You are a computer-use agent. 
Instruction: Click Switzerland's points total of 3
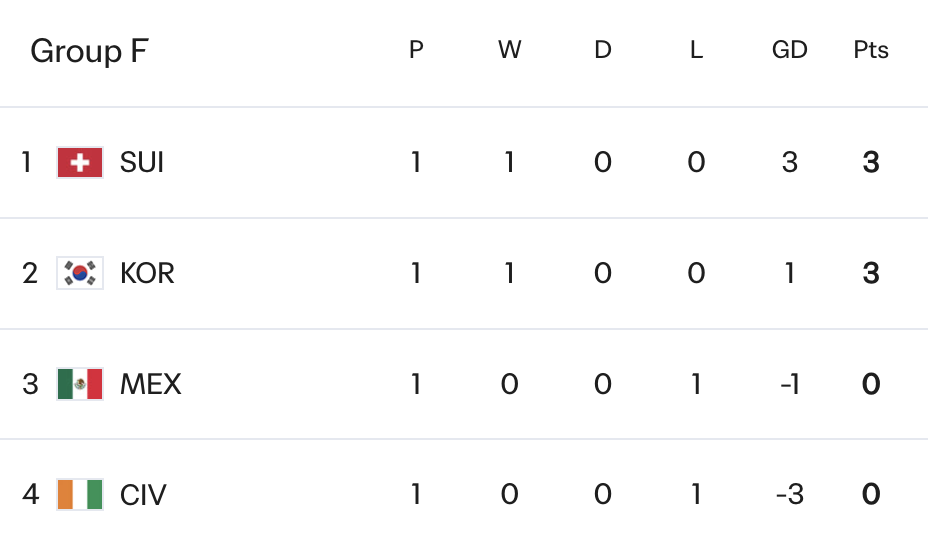(871, 162)
